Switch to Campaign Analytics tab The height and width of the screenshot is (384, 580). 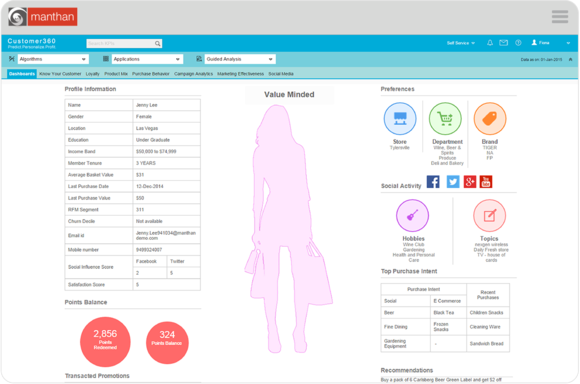pyautogui.click(x=193, y=74)
